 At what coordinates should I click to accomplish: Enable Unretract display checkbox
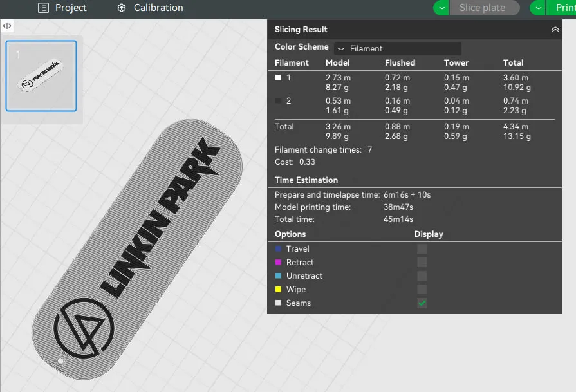pyautogui.click(x=422, y=276)
